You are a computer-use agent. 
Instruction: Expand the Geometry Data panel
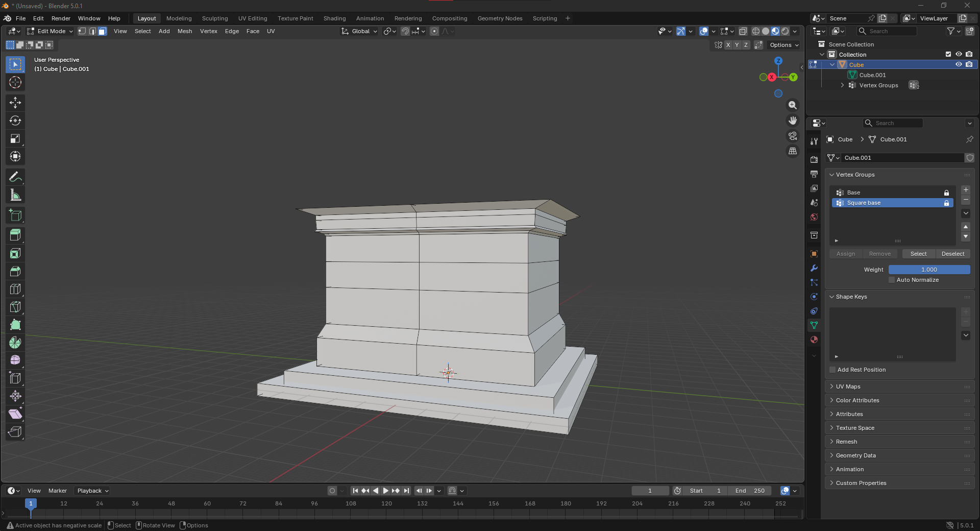pyautogui.click(x=855, y=455)
